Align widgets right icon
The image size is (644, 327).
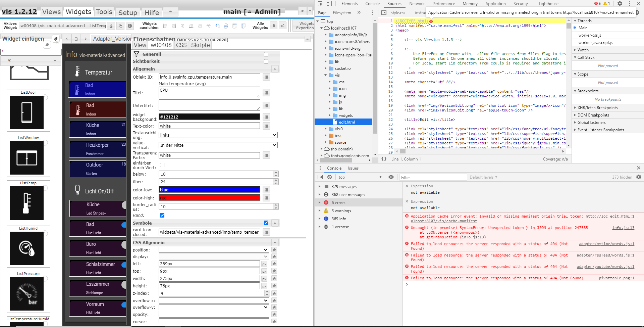tap(174, 26)
